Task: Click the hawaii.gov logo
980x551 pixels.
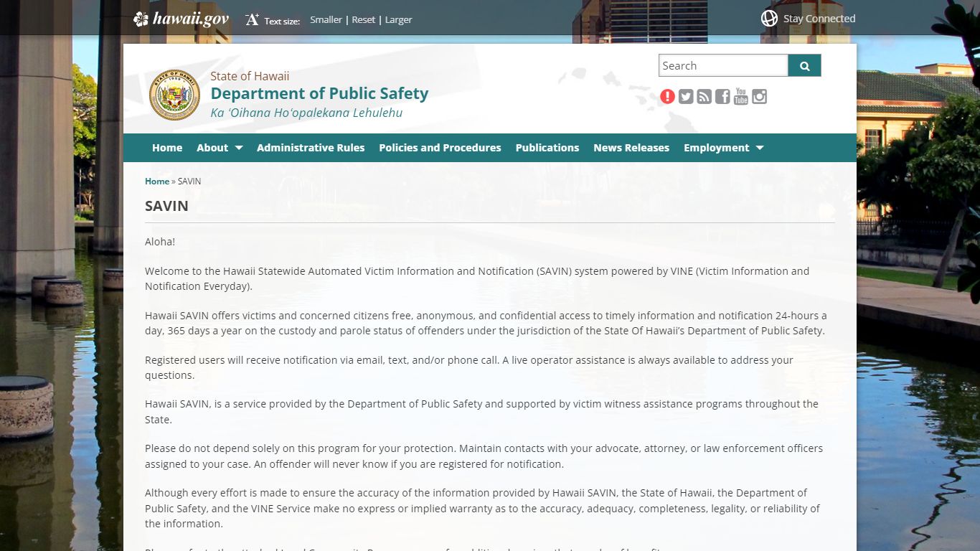Action: pyautogui.click(x=181, y=19)
